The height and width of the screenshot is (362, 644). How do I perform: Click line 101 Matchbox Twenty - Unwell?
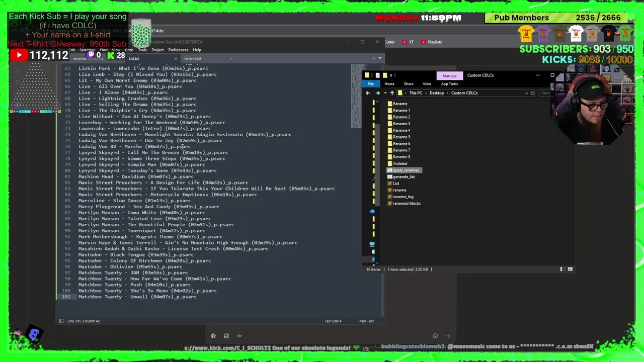pos(137,297)
